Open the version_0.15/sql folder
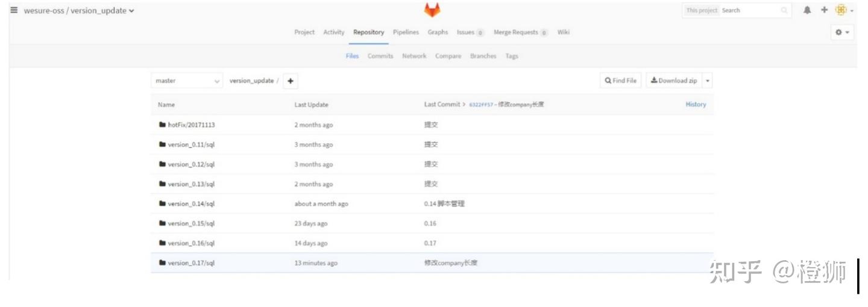This screenshot has height=307, width=868. pos(191,223)
